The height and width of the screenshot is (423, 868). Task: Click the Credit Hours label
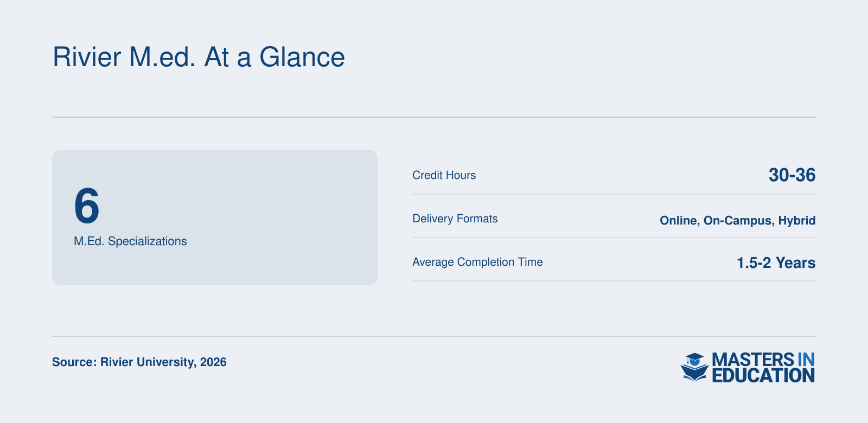(444, 175)
